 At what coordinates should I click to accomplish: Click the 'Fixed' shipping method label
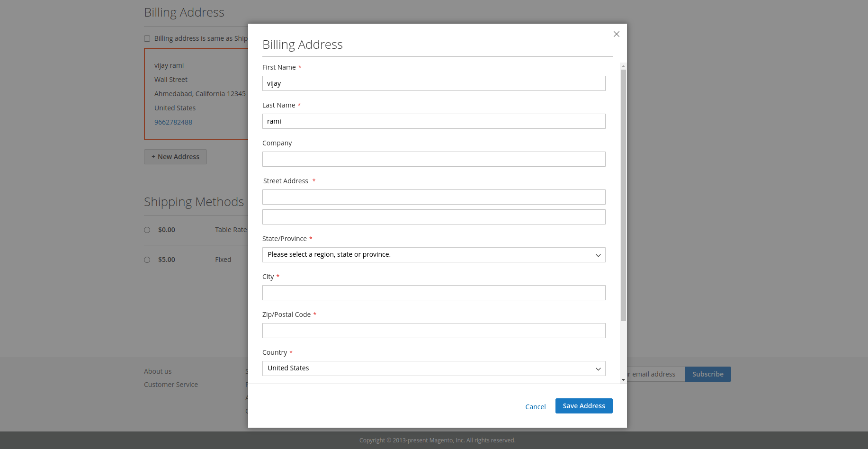point(223,260)
